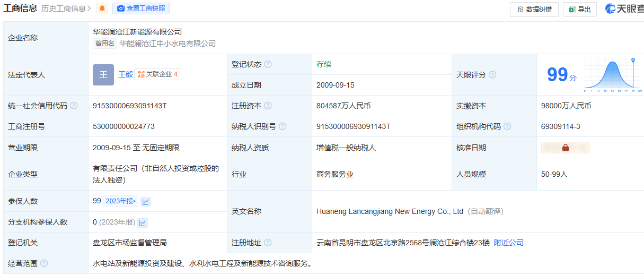Click the 数据纠错 button

pyautogui.click(x=534, y=10)
